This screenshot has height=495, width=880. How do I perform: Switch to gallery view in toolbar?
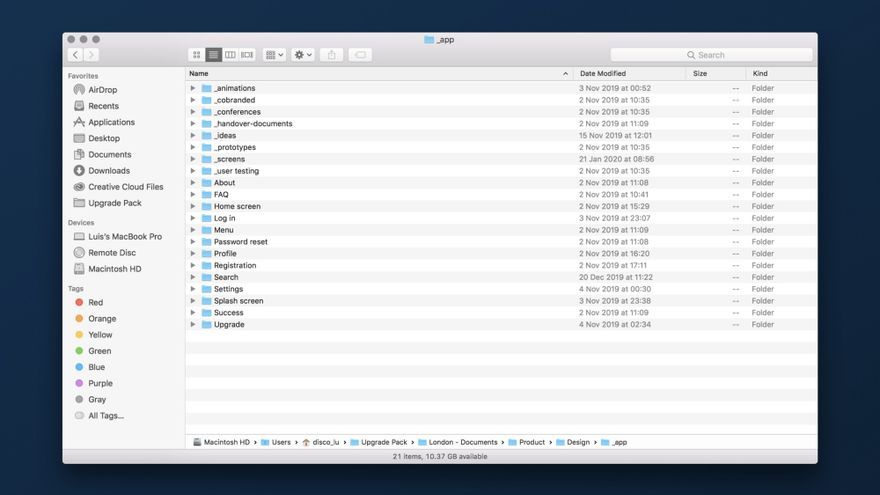tap(247, 55)
